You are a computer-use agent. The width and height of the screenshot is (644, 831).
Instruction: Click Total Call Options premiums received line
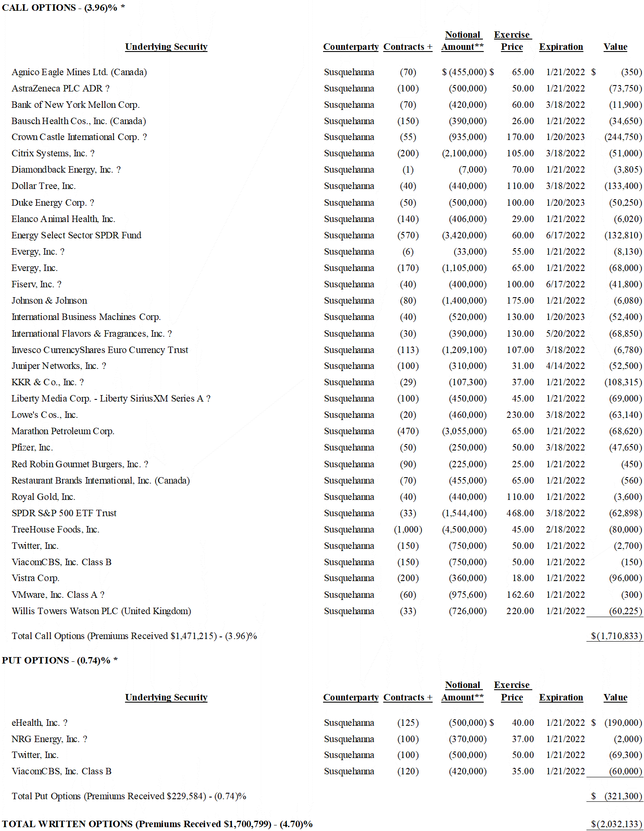tap(134, 636)
